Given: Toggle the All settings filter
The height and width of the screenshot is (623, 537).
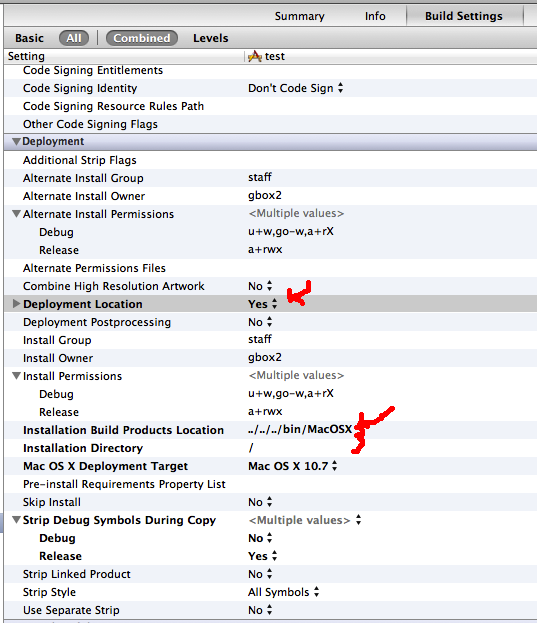Looking at the screenshot, I should point(74,38).
